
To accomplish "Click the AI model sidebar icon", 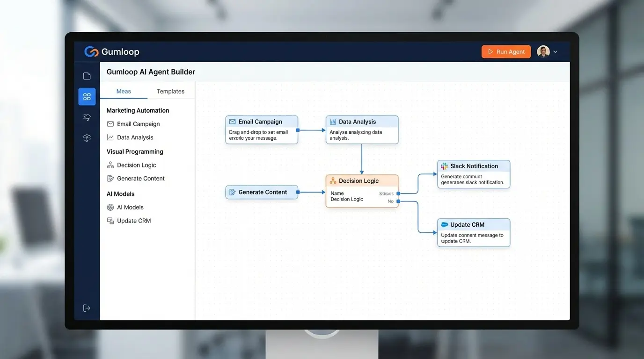I will (x=87, y=138).
